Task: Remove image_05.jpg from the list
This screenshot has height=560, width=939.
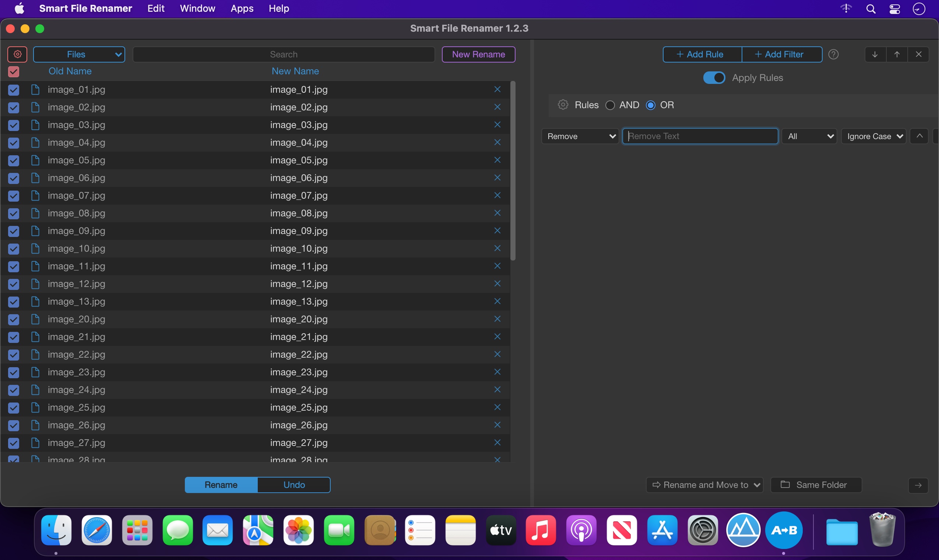Action: tap(497, 160)
